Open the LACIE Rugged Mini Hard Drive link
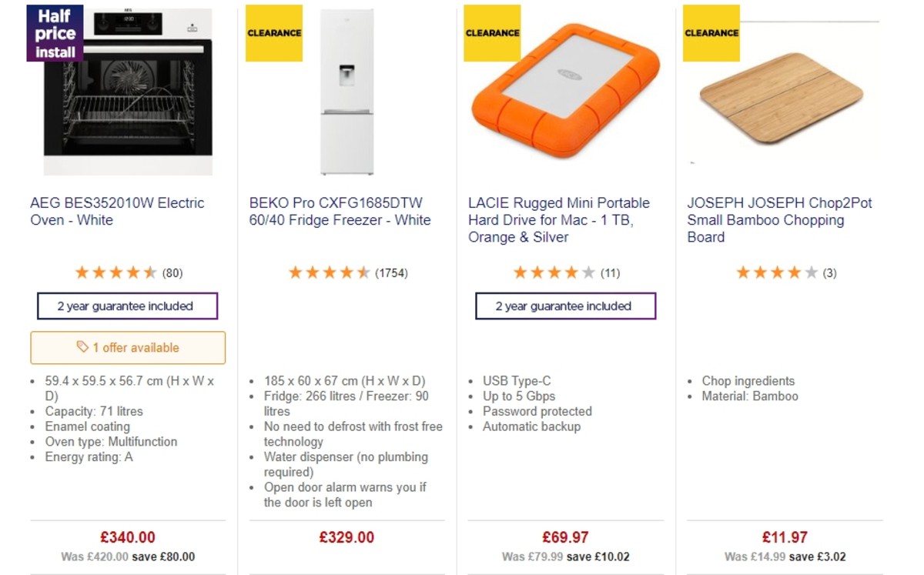 tap(559, 219)
